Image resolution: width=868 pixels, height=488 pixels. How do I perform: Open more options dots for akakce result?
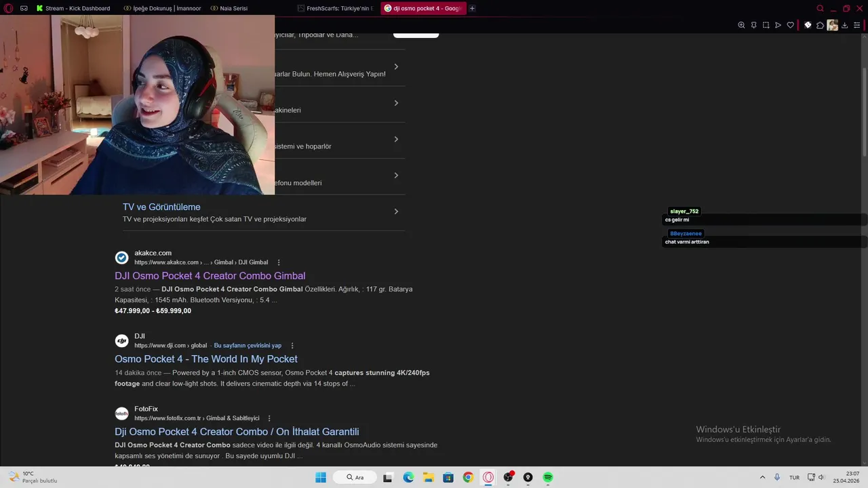[x=279, y=262]
